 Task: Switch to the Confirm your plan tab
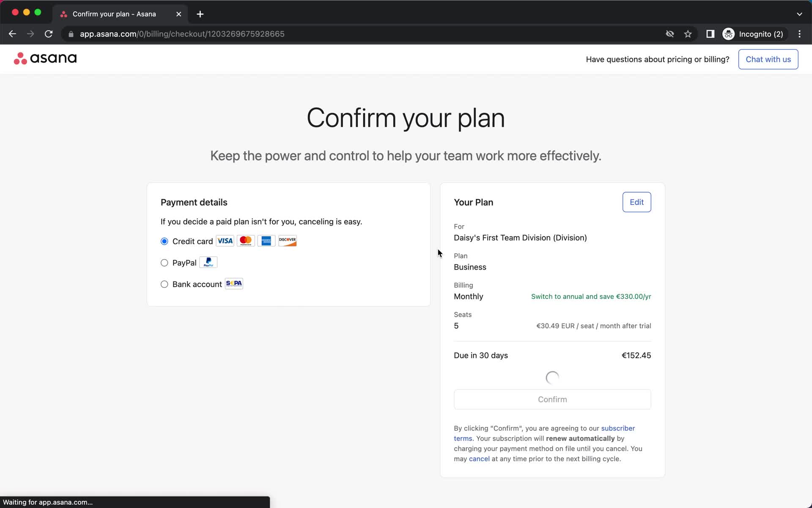click(121, 14)
